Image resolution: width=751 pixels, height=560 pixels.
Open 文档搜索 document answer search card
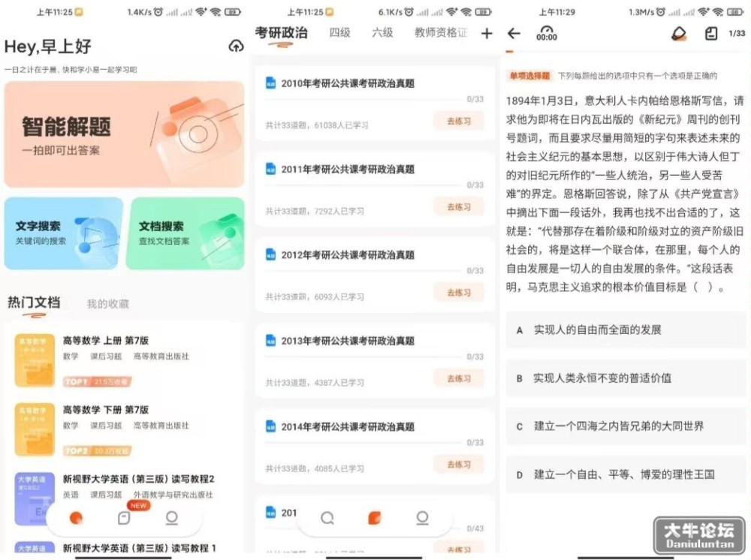(x=185, y=233)
